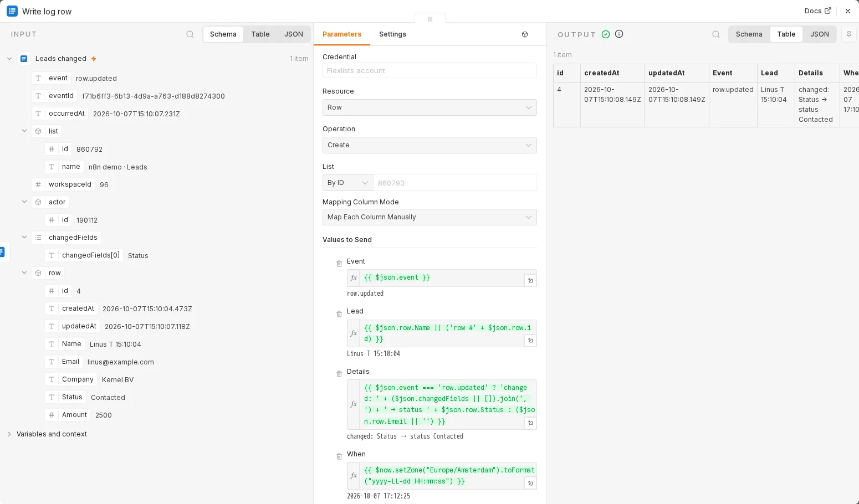Image resolution: width=859 pixels, height=504 pixels.
Task: Collapse the changedFields array
Action: pos(24,238)
